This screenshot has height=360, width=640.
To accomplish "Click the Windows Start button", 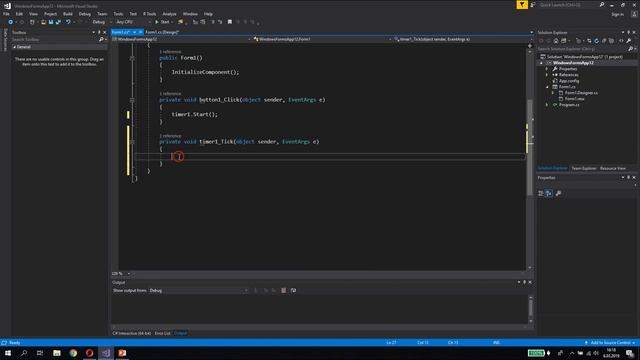I will coord(8,353).
